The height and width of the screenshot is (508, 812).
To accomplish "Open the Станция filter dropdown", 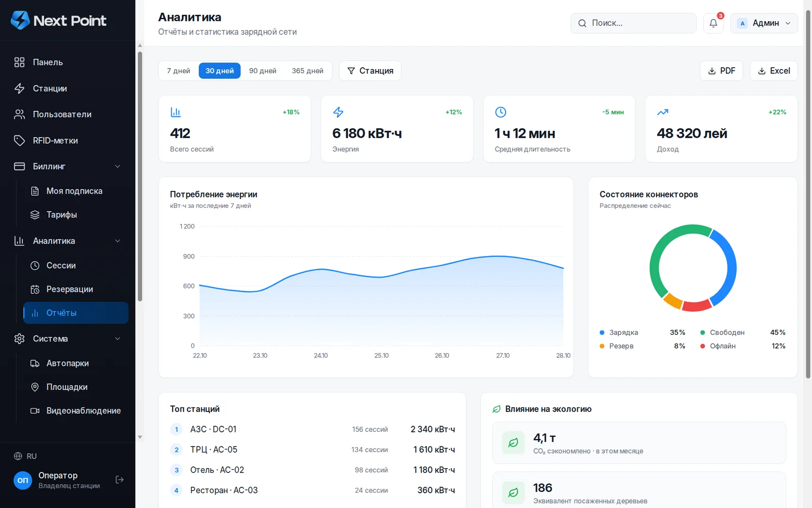I will (370, 71).
